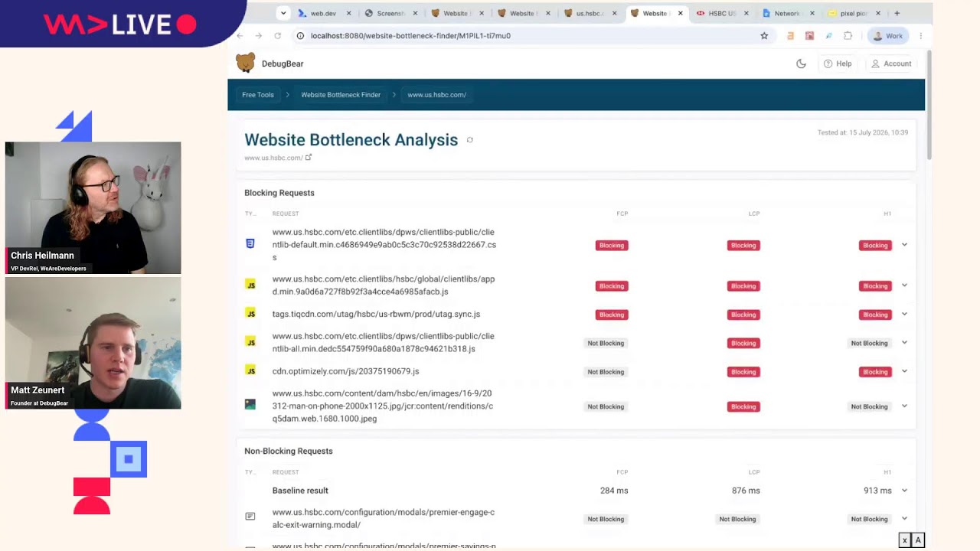Open a new browser tab
The image size is (980, 551).
point(897,13)
